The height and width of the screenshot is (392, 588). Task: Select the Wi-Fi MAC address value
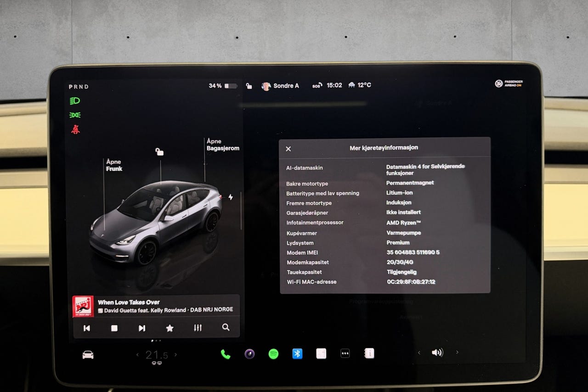click(411, 282)
